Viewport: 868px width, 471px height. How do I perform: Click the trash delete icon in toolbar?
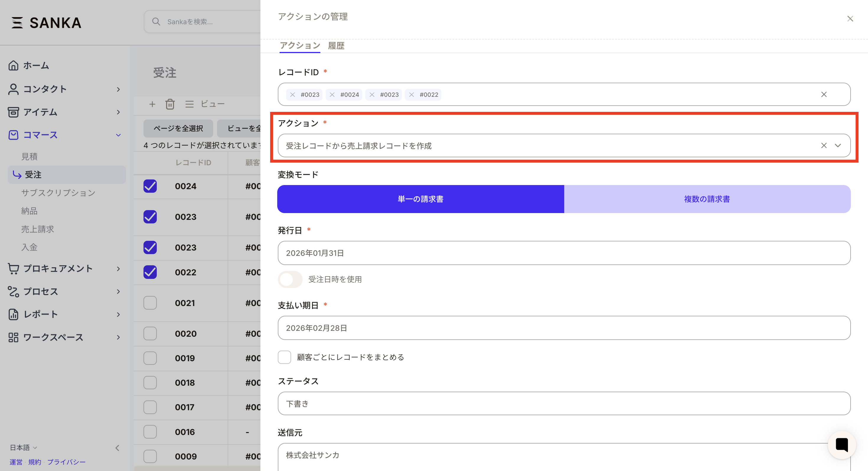(x=170, y=104)
